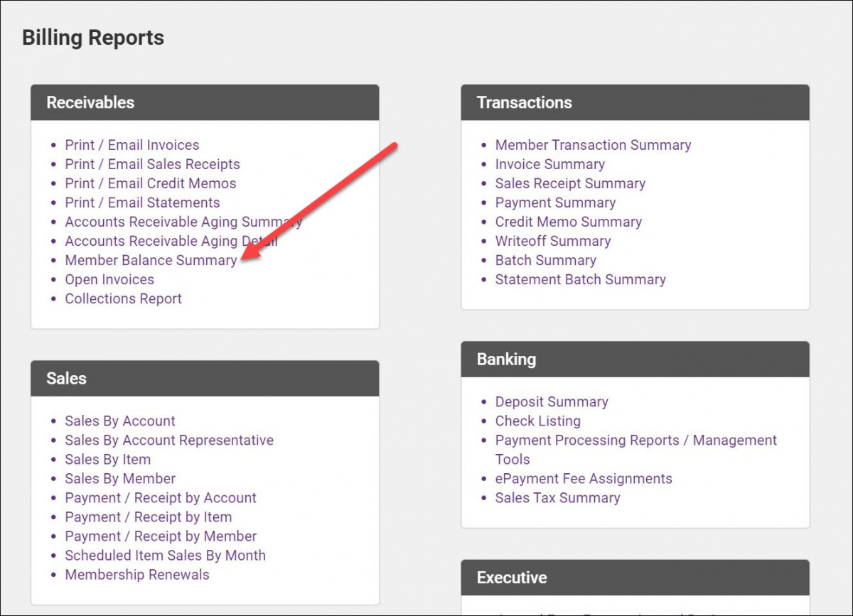Open Print / Email Sales Receipts

[152, 165]
